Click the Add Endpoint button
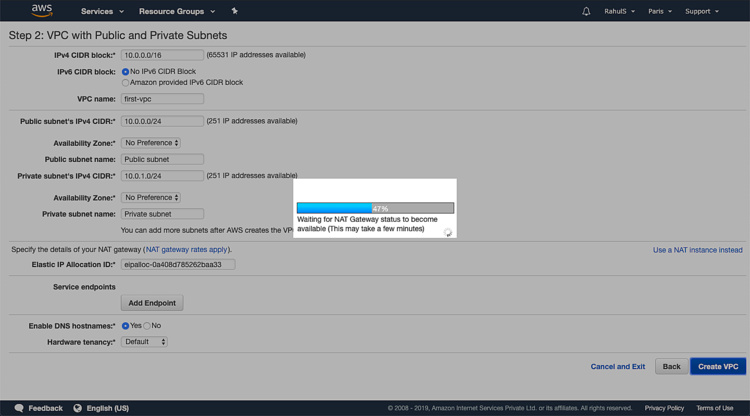750x416 pixels. (152, 303)
